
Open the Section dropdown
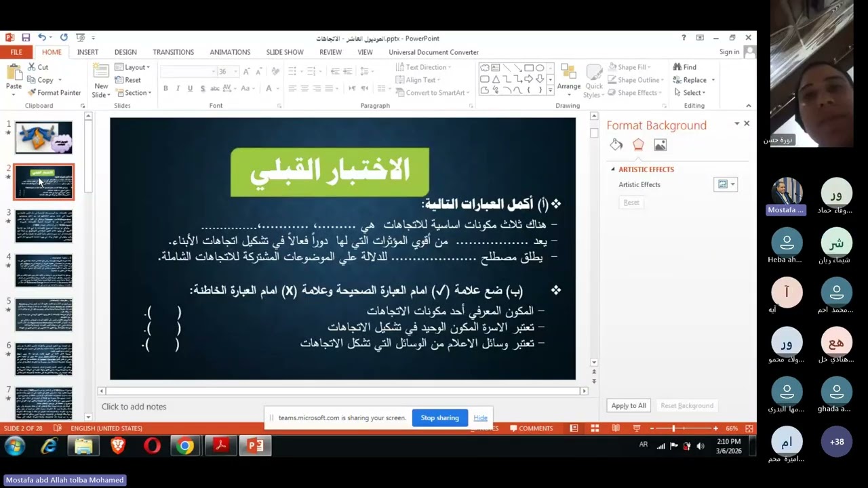133,93
